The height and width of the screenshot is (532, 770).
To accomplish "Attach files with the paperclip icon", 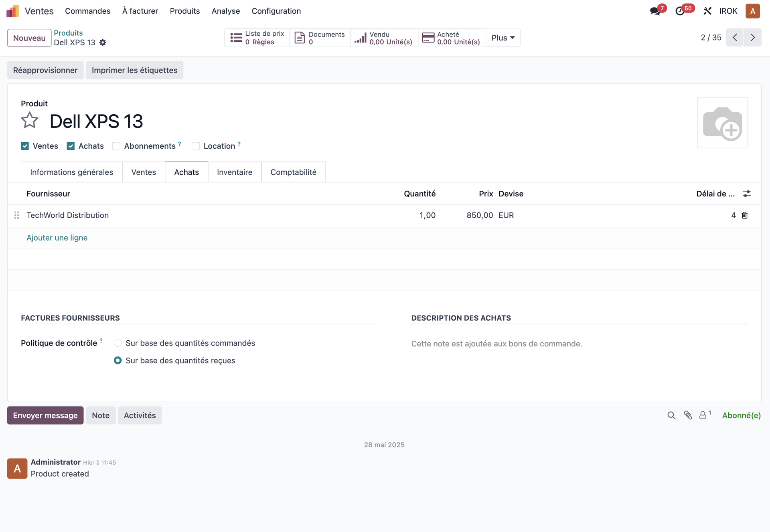I will pos(688,415).
